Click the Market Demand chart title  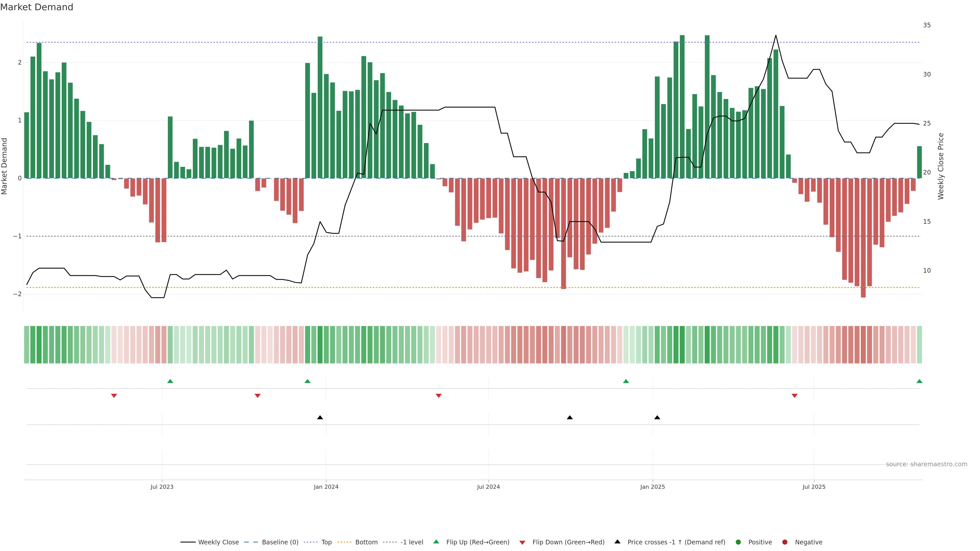(x=36, y=7)
